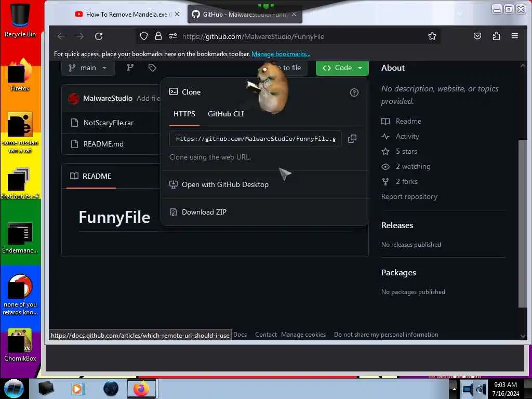Copy the clone URL to clipboard

pos(352,139)
